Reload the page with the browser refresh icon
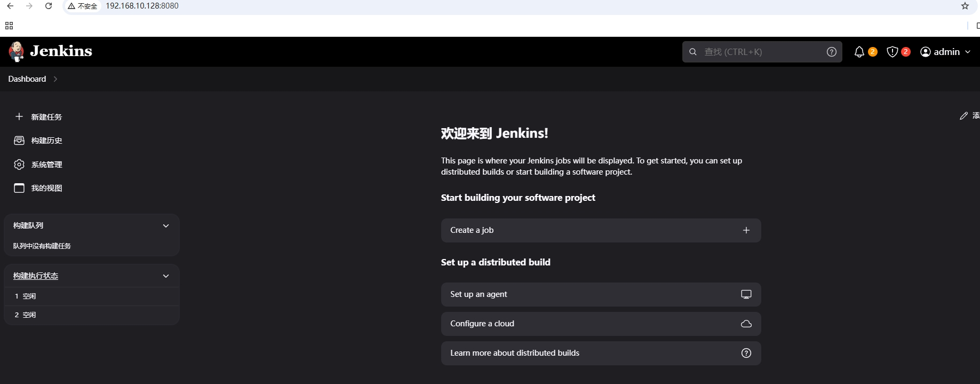980x384 pixels. pyautogui.click(x=49, y=6)
